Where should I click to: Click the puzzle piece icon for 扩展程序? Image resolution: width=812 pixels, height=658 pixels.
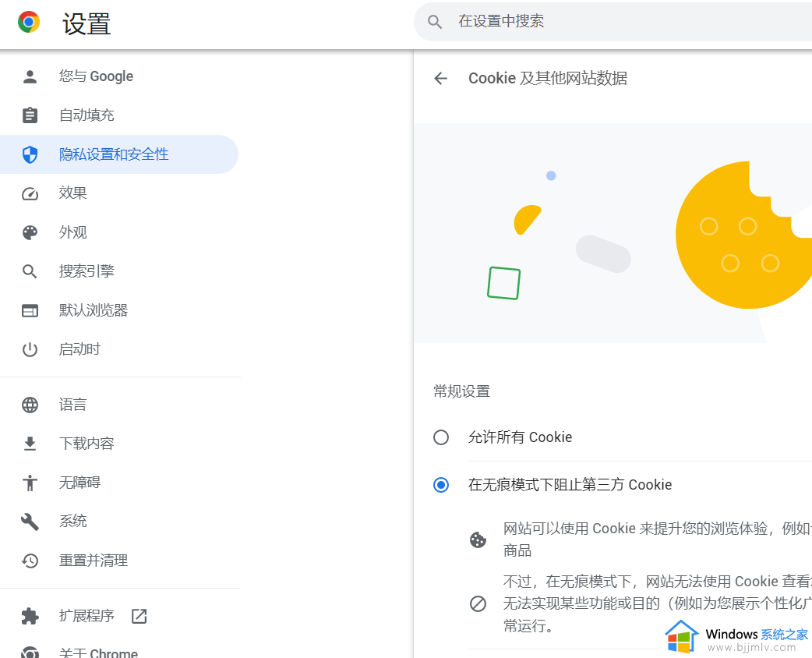[x=30, y=617]
